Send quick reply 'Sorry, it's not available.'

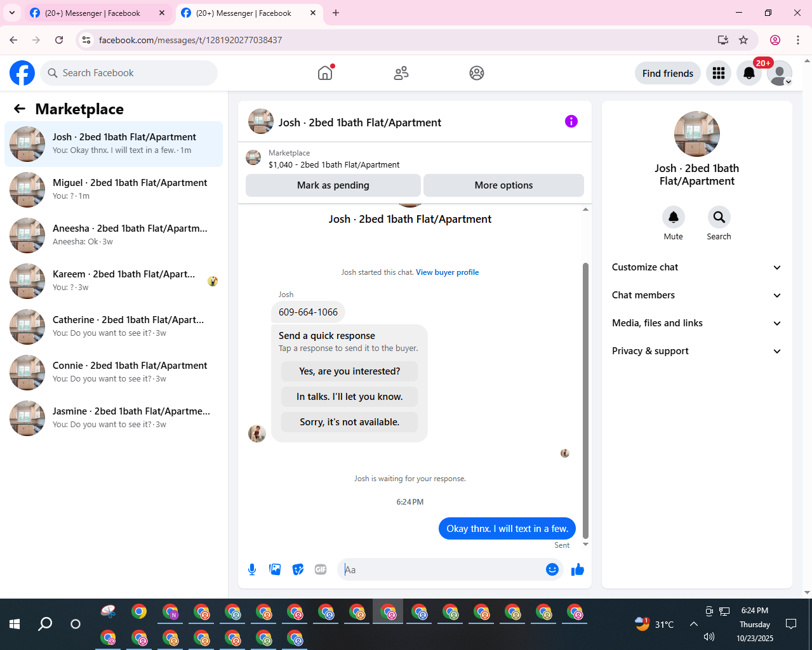[x=350, y=422]
